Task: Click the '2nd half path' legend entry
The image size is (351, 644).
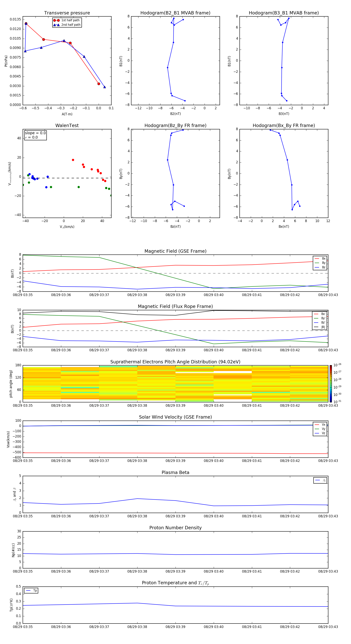Action: pos(67,25)
